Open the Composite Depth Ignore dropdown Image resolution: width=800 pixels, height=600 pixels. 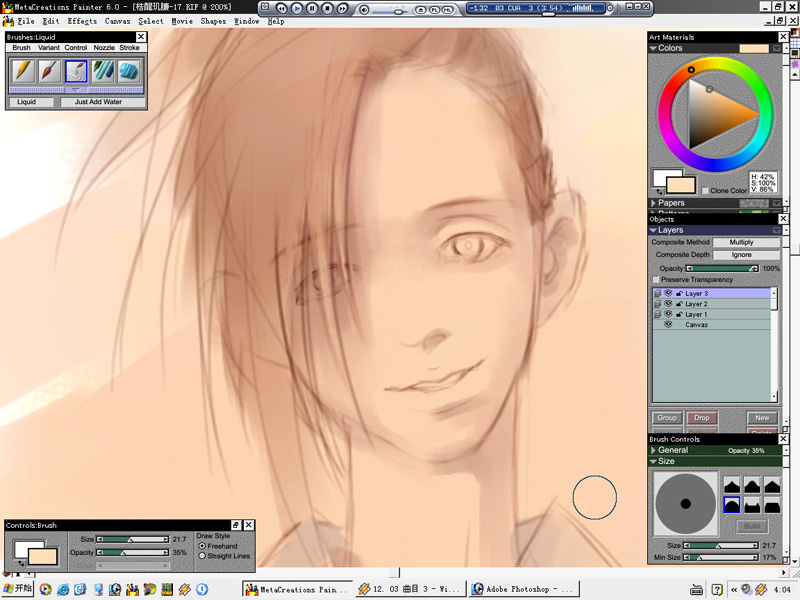point(746,255)
